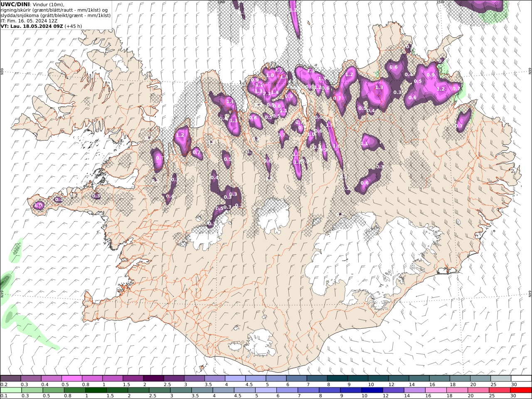The width and height of the screenshot is (532, 399).
Task: Click the "Vindur (10m)" header text
Action: click(49, 4)
